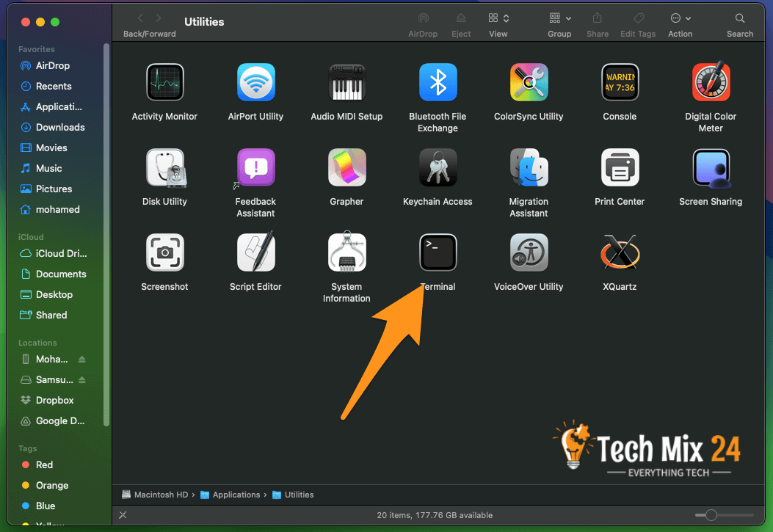The width and height of the screenshot is (773, 532).
Task: Go forward with the Forward arrow
Action: click(x=159, y=18)
